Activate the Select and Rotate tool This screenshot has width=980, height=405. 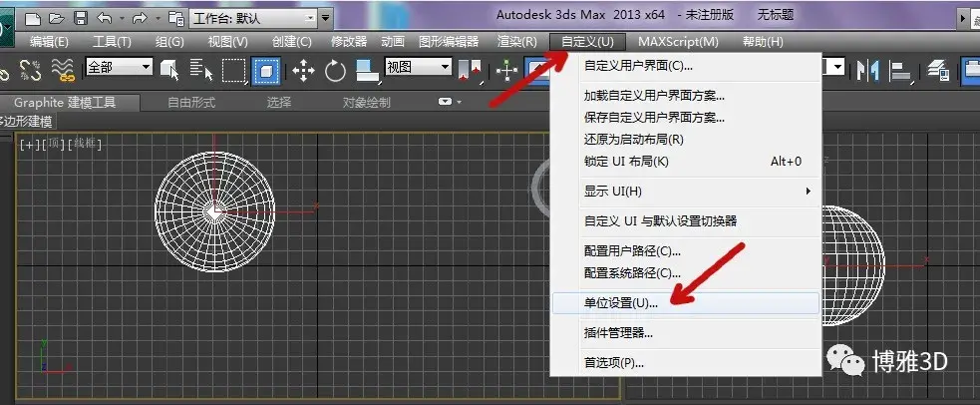tap(335, 71)
